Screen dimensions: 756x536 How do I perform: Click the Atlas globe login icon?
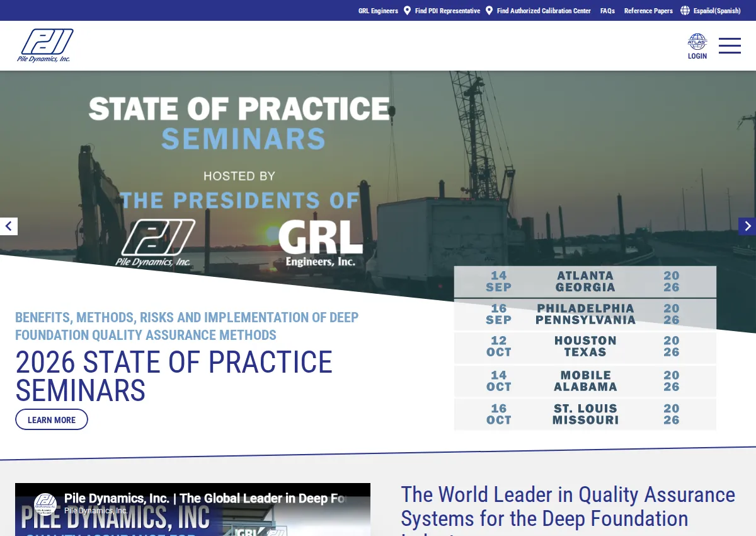coord(697,42)
